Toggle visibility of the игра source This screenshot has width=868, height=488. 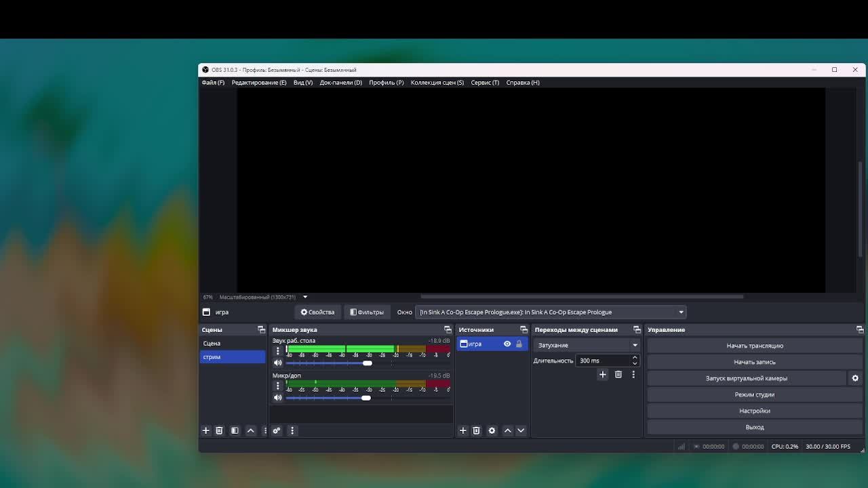(507, 344)
